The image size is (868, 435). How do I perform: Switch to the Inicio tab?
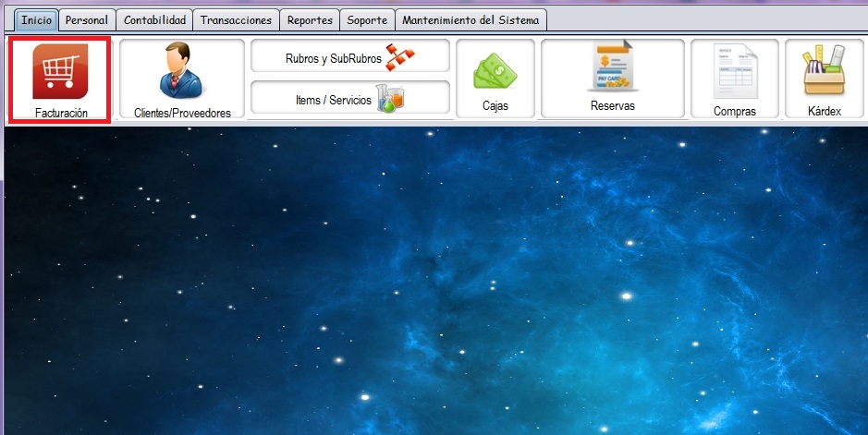(37, 19)
